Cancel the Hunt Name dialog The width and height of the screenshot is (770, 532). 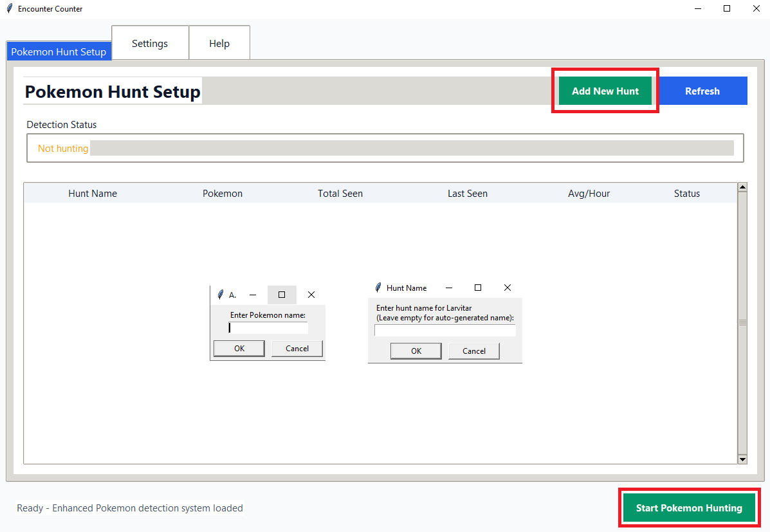pyautogui.click(x=474, y=351)
